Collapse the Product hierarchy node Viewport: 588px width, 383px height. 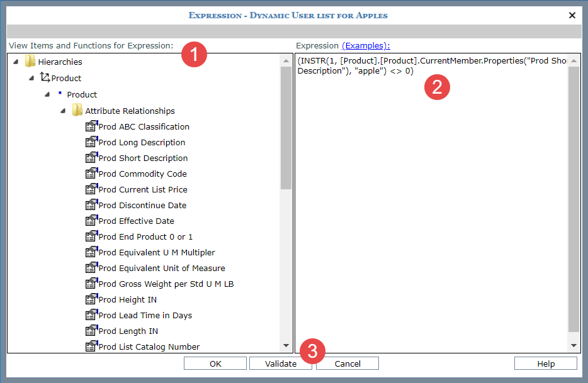pos(31,78)
